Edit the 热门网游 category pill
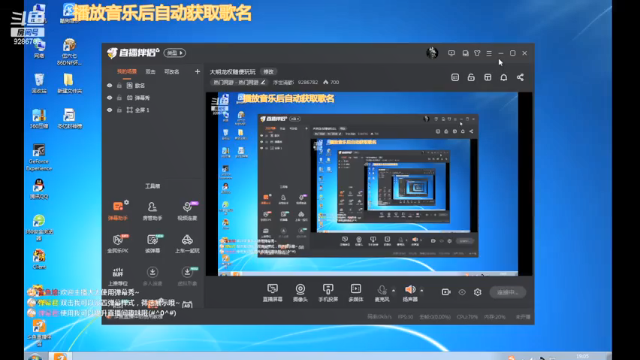This screenshot has height=360, width=640. [239, 82]
